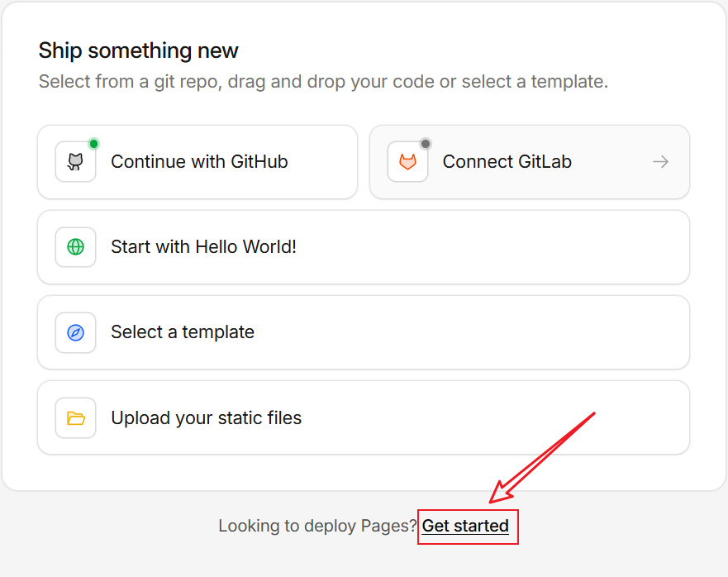Choose Upload your static files
Image resolution: width=728 pixels, height=577 pixels.
point(206,418)
